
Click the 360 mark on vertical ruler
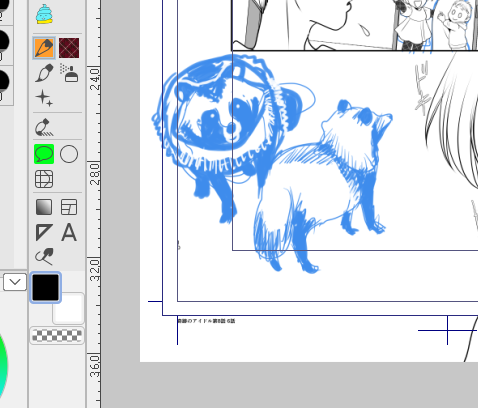tap(95, 366)
